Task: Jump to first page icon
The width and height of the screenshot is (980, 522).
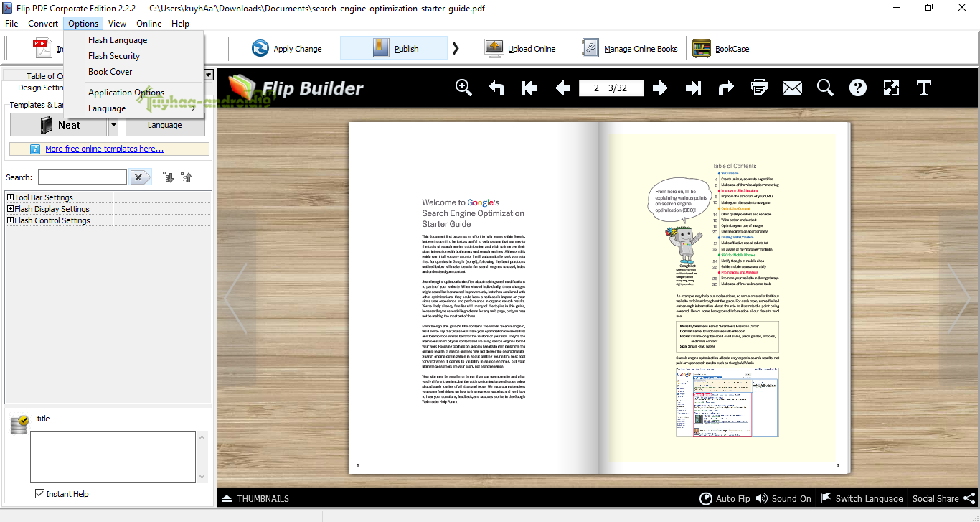Action: click(x=530, y=88)
